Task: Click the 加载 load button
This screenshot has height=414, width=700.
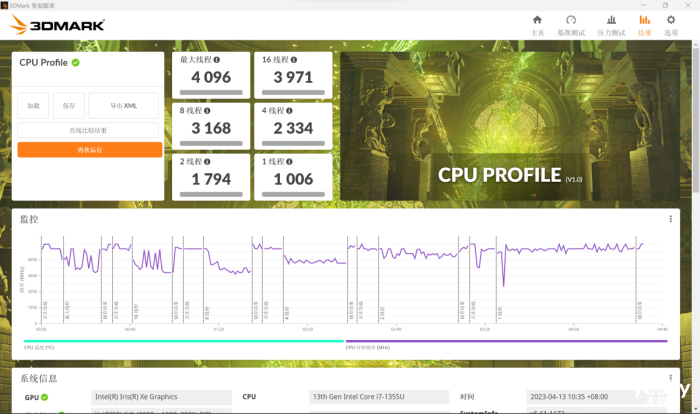Action: 34,105
